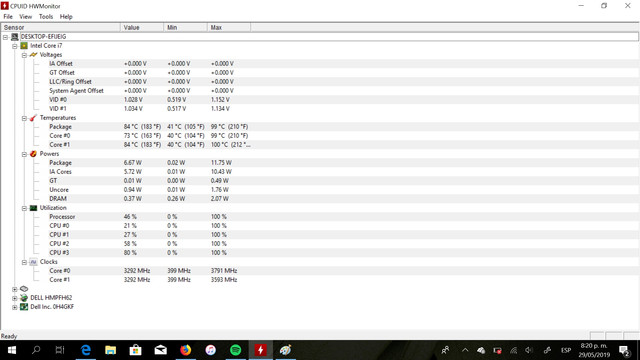Expand the Dell Inc. 0H4GKF node
Image resolution: width=640 pixels, height=360 pixels.
click(15, 307)
